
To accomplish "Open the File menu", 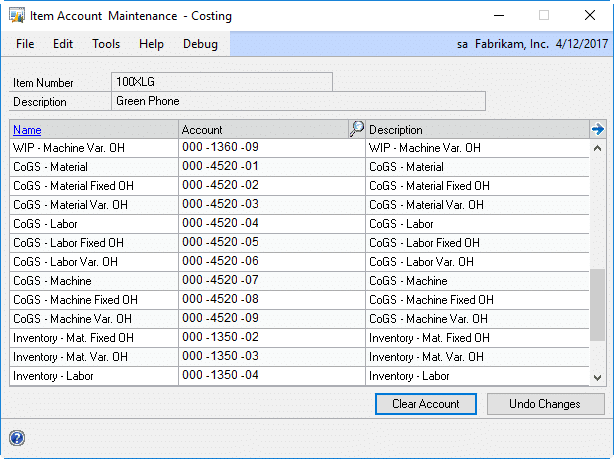I will (x=25, y=44).
